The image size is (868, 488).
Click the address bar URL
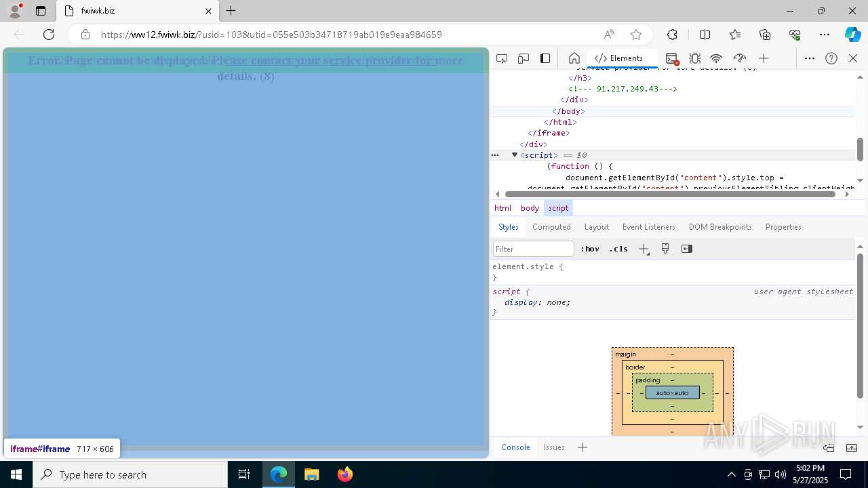[x=271, y=35]
